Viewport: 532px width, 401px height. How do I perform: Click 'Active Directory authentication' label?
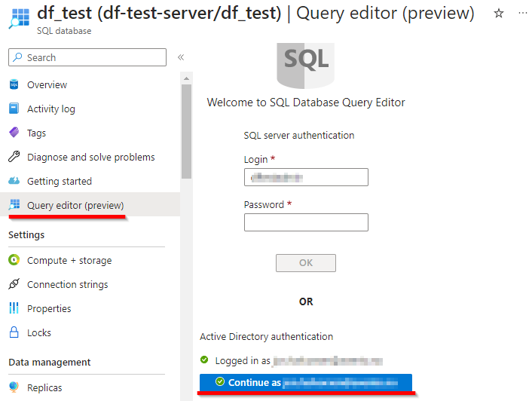pyautogui.click(x=266, y=336)
